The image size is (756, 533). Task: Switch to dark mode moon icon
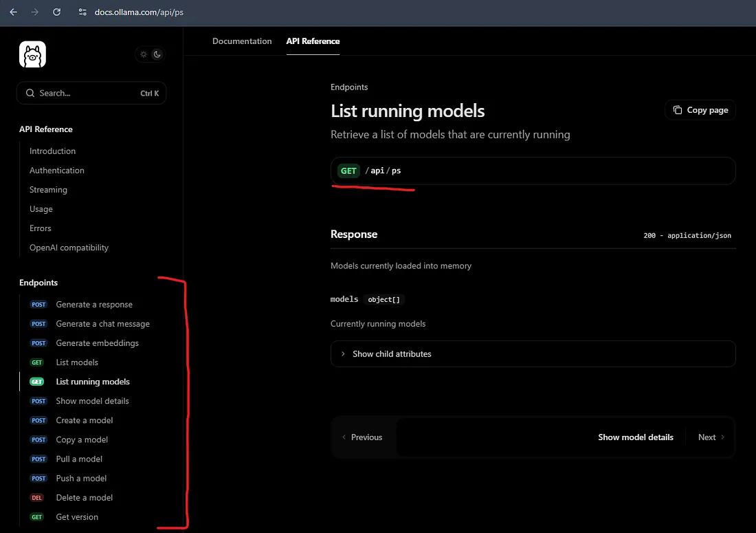[x=157, y=54]
